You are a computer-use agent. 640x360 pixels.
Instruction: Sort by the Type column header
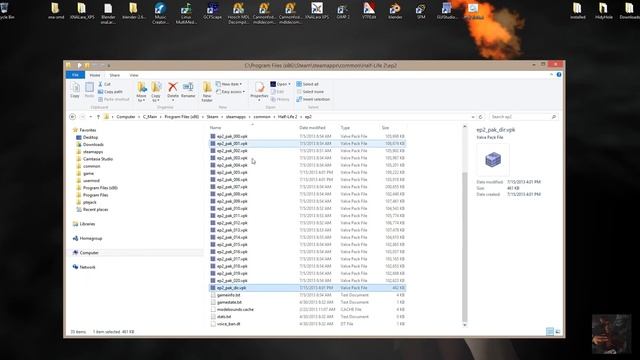[x=345, y=128]
